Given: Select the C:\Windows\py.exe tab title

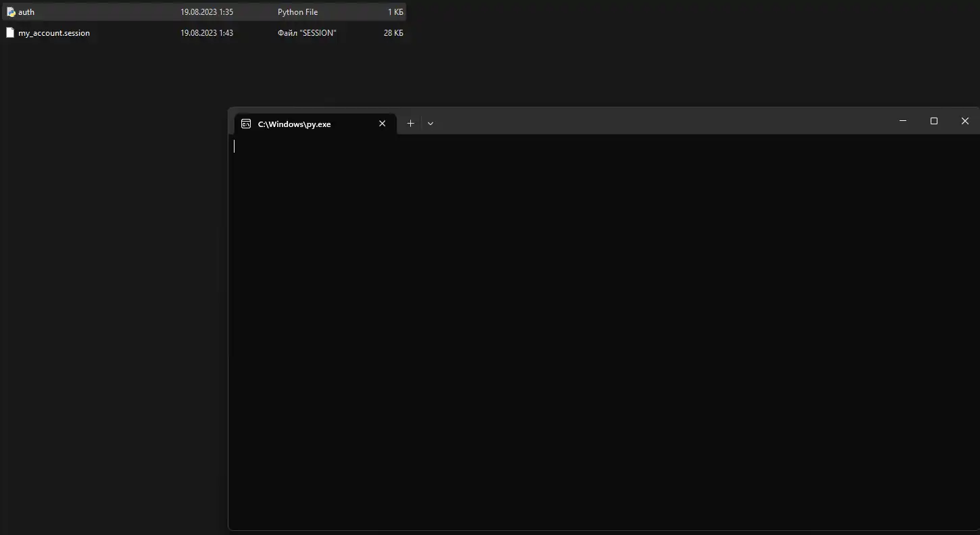Looking at the screenshot, I should click(x=294, y=124).
